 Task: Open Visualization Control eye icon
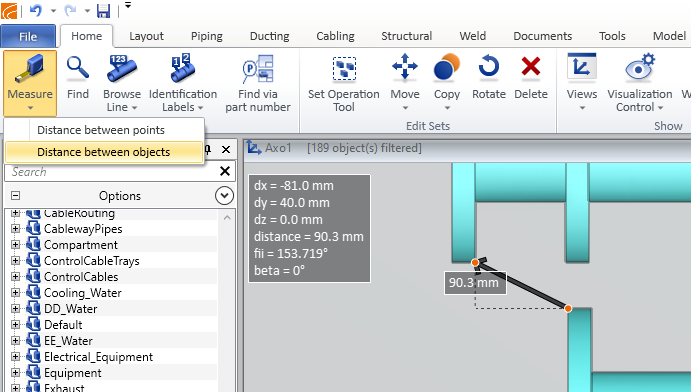point(640,67)
